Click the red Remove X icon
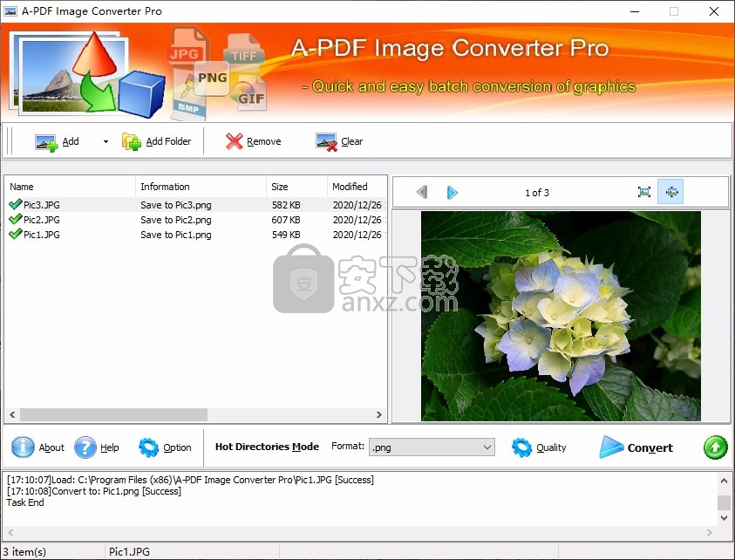The height and width of the screenshot is (560, 735). point(234,141)
